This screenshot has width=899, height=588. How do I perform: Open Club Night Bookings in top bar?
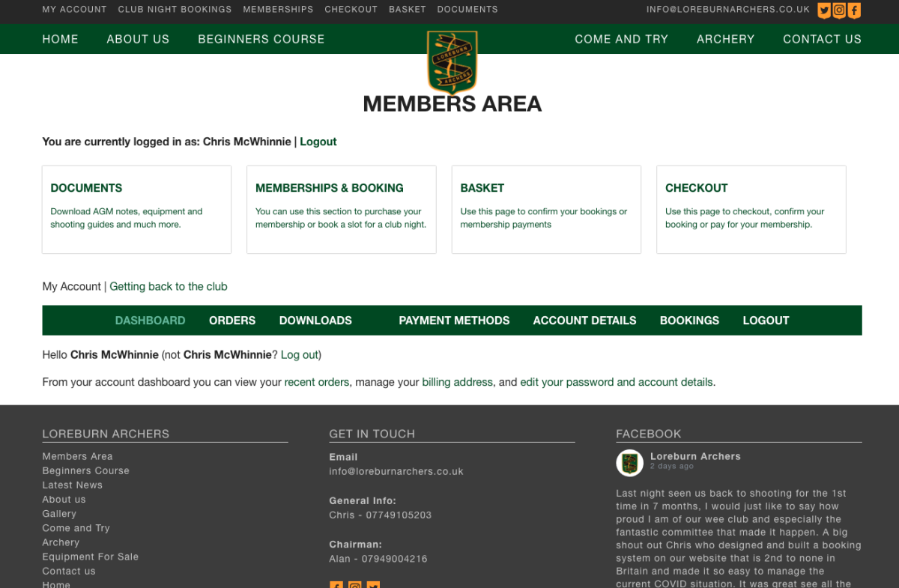(x=175, y=10)
